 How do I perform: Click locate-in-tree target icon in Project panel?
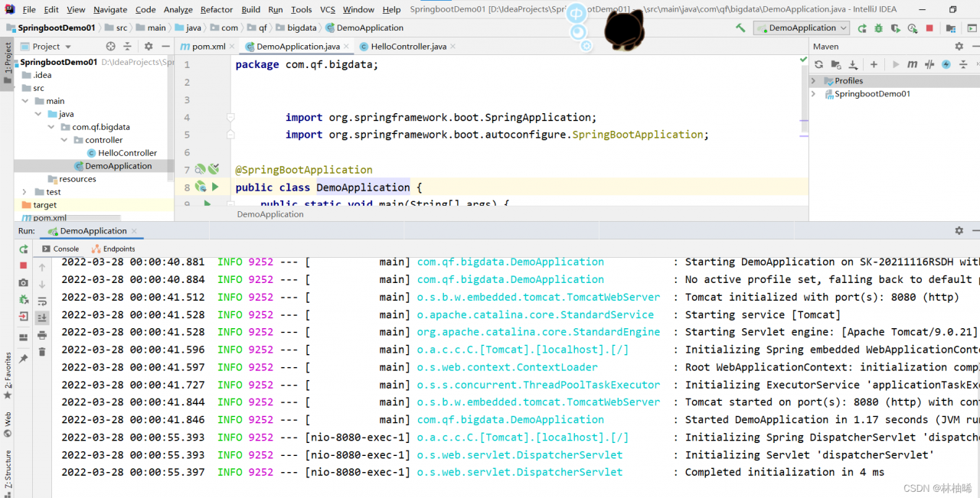[110, 47]
